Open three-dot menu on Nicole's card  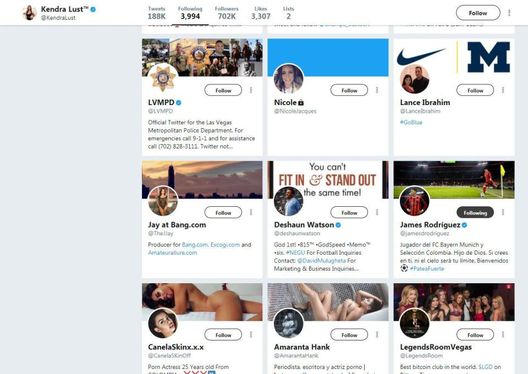pos(377,90)
